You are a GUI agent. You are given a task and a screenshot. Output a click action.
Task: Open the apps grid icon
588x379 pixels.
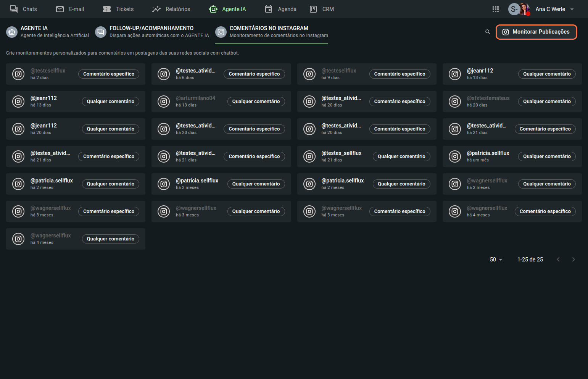pos(496,9)
